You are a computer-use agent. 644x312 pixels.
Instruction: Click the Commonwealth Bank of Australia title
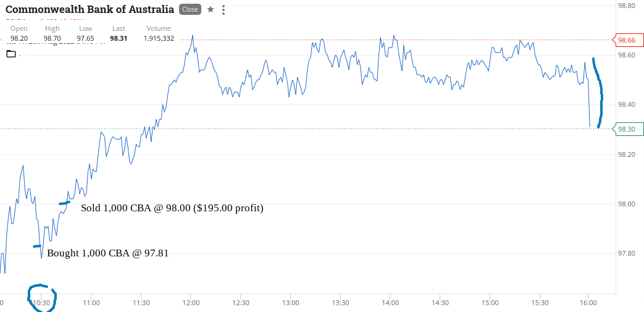point(90,9)
